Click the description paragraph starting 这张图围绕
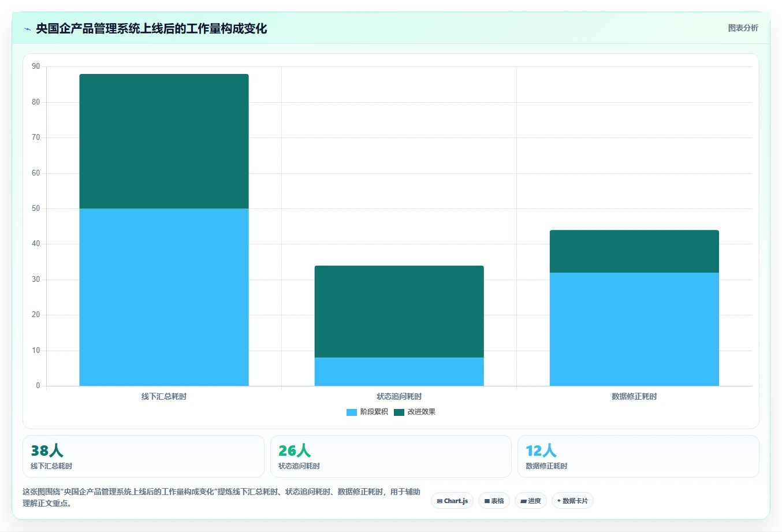This screenshot has width=782, height=532. point(222,497)
